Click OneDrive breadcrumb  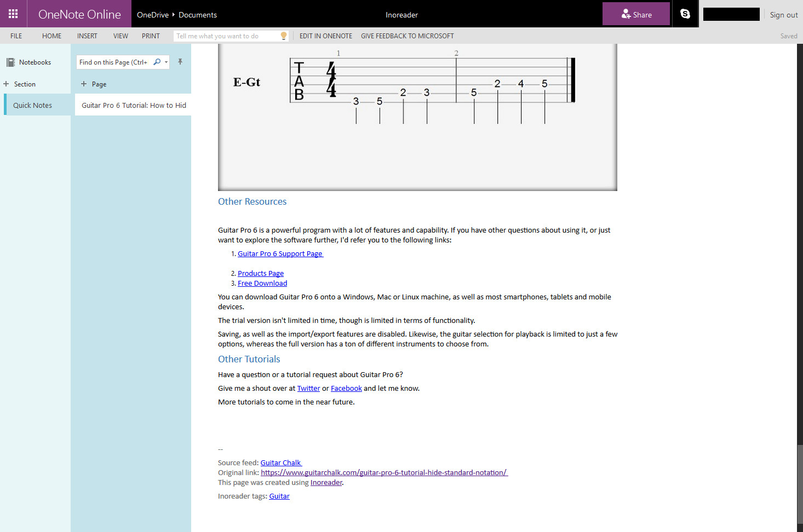(x=153, y=15)
